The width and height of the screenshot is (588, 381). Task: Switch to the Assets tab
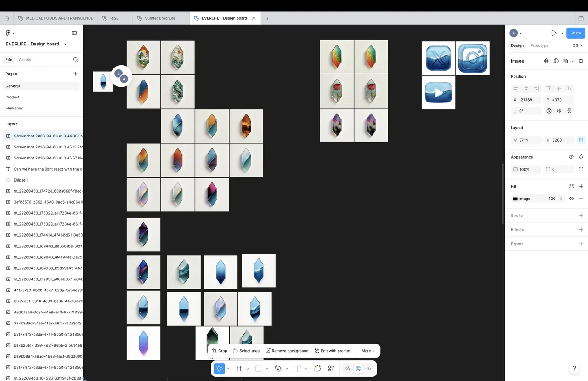pos(25,60)
